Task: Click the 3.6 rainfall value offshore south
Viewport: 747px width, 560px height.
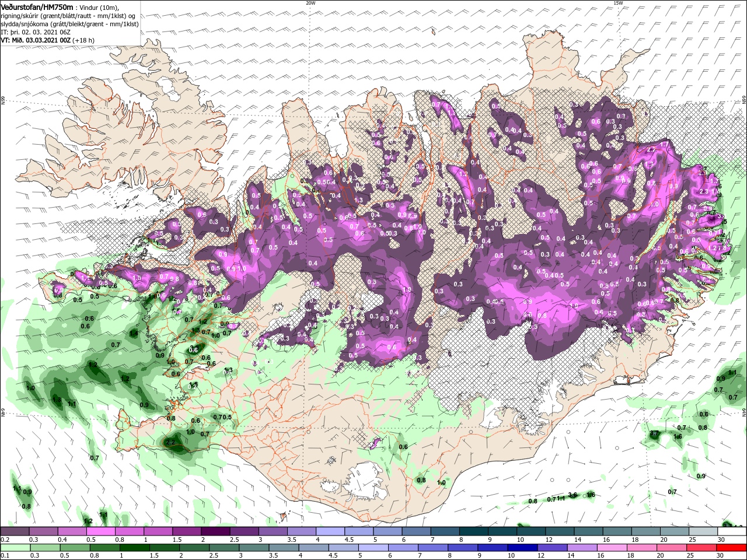Action: tap(573, 495)
